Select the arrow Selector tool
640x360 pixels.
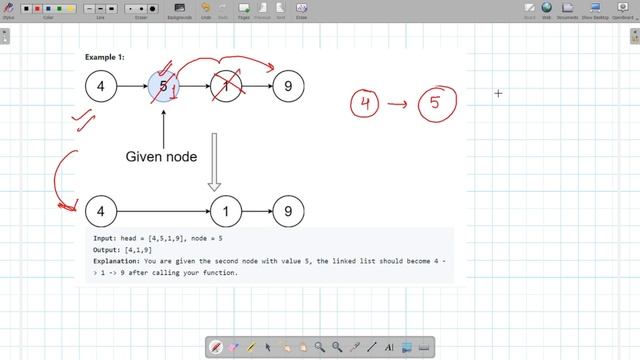coord(268,347)
